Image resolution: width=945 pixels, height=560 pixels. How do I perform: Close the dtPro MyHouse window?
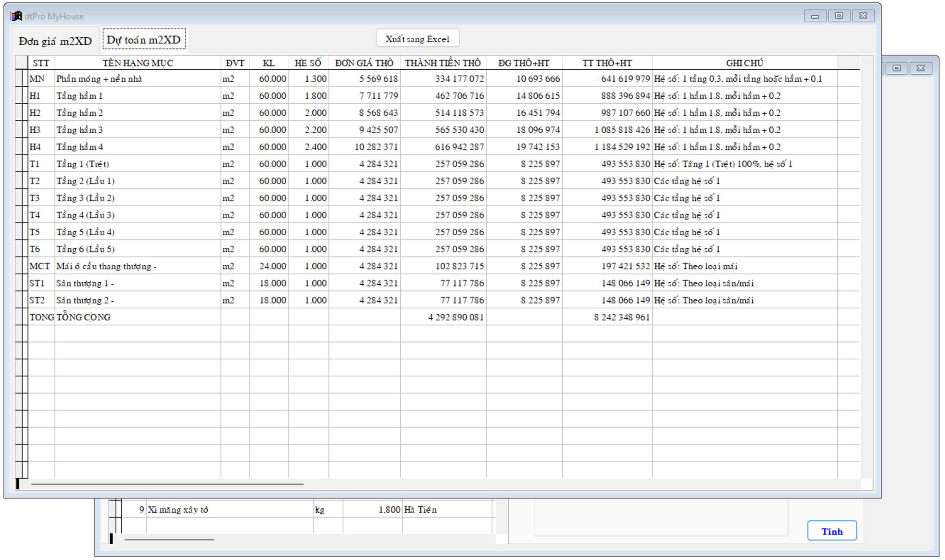(x=863, y=16)
